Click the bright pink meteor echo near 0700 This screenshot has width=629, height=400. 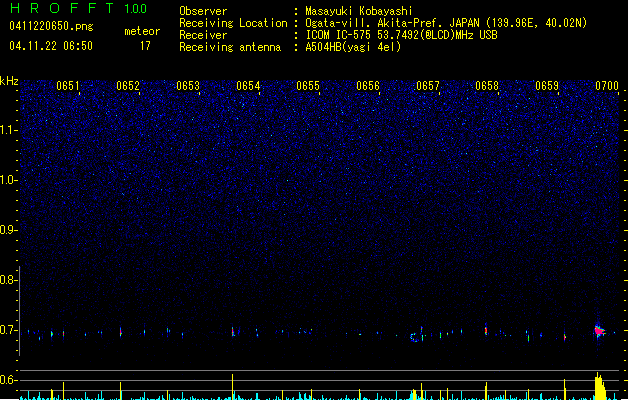600,331
